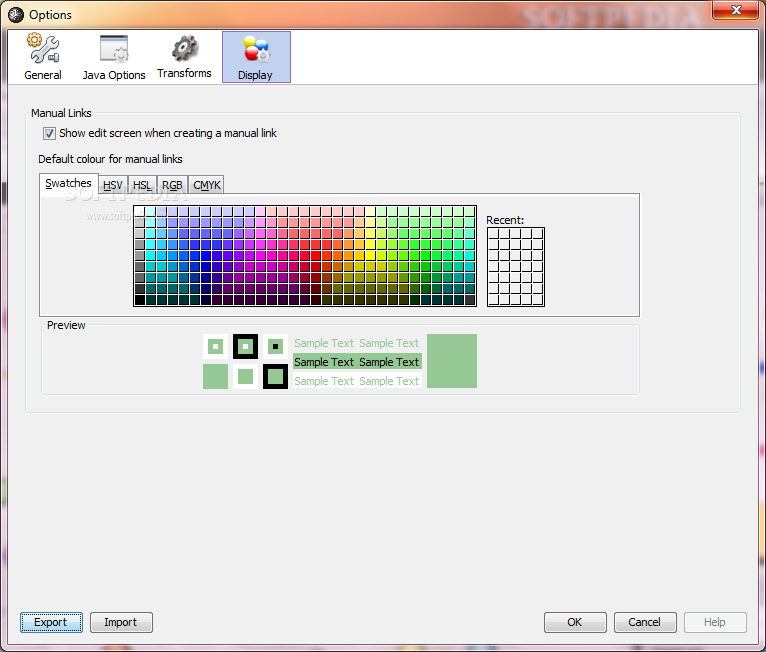Switch to the HSL color tab
Image resolution: width=766 pixels, height=652 pixels.
click(142, 185)
